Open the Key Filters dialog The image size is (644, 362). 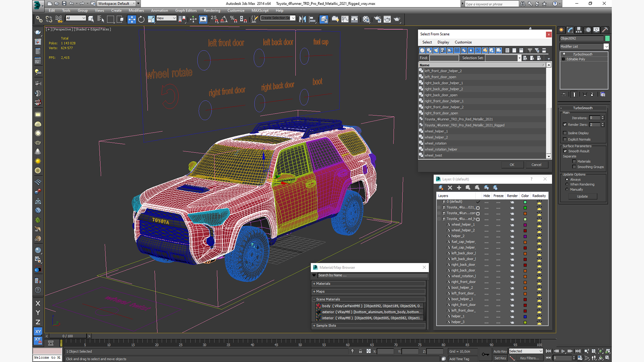coord(529,358)
